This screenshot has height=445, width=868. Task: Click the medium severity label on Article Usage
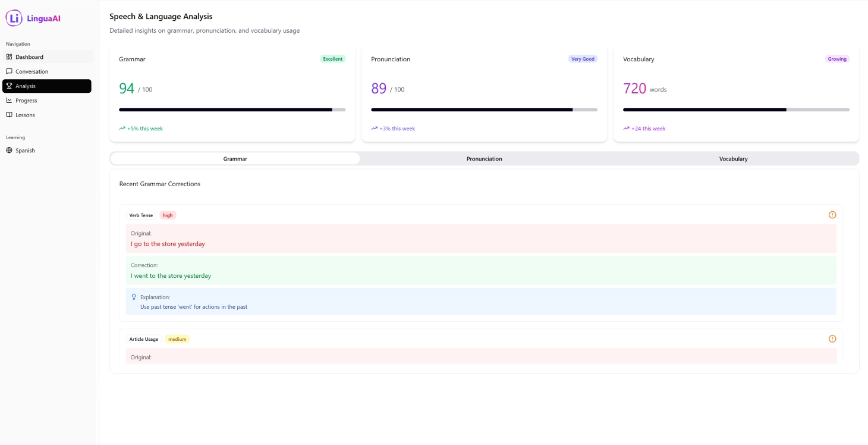point(177,339)
